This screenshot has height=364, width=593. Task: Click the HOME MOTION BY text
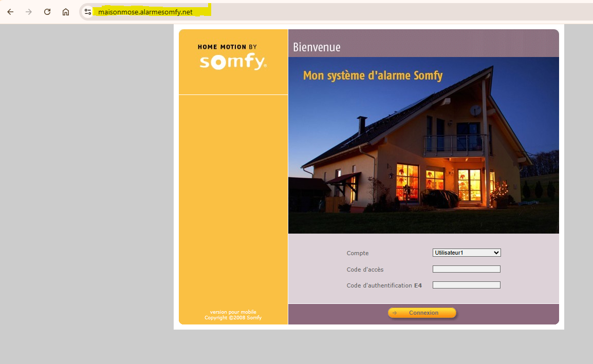pyautogui.click(x=227, y=47)
